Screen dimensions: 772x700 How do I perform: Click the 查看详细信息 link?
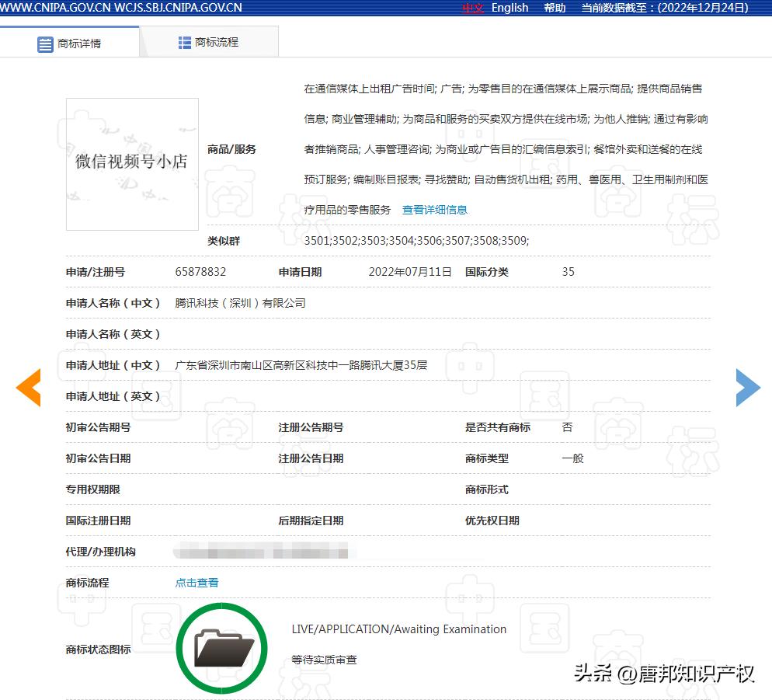tap(434, 210)
